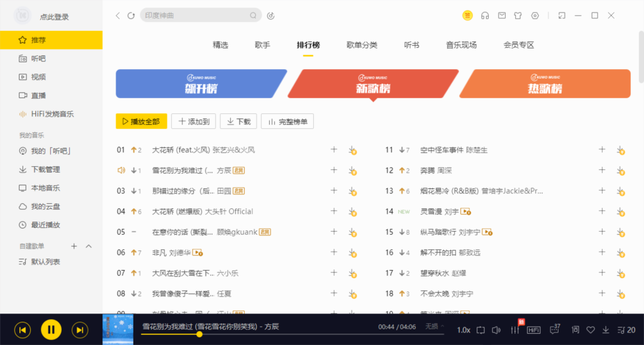Image resolution: width=644 pixels, height=345 pixels.
Task: Switch to the 会员专区 tab
Action: (519, 45)
